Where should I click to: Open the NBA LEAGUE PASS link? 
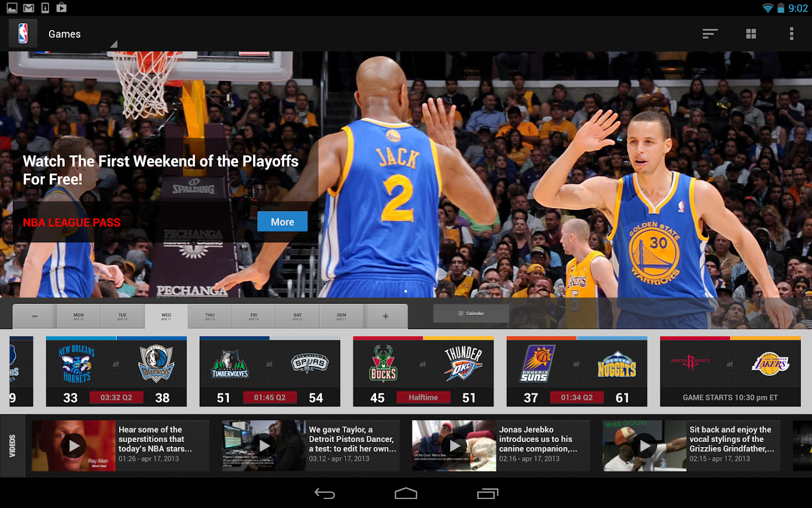pos(72,222)
